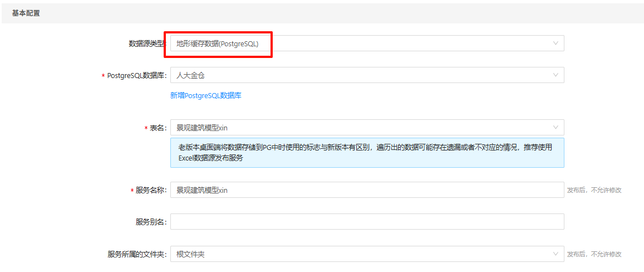This screenshot has height=272, width=644.
Task: Expand the 服务所属的文件夹 selector showing 根文件夹
Action: coord(362,254)
